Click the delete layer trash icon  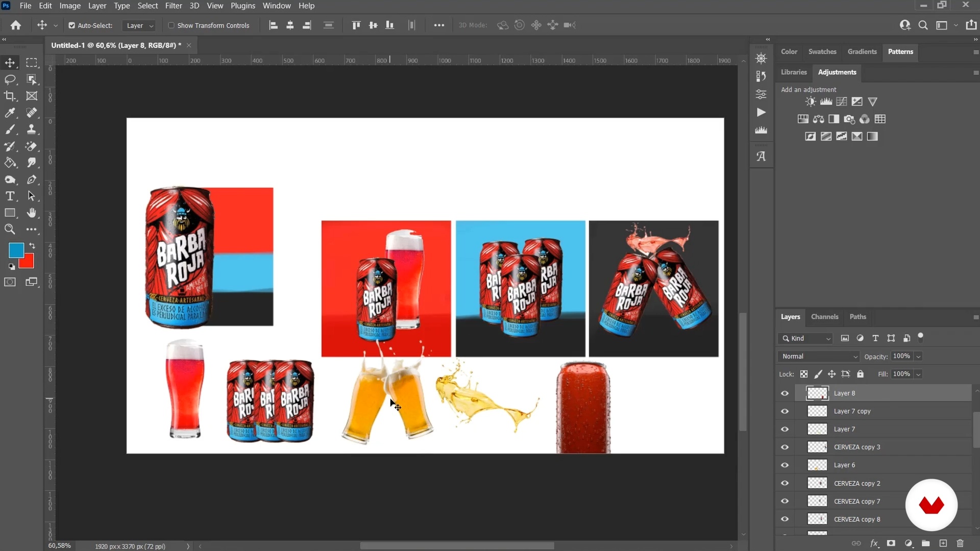(960, 543)
